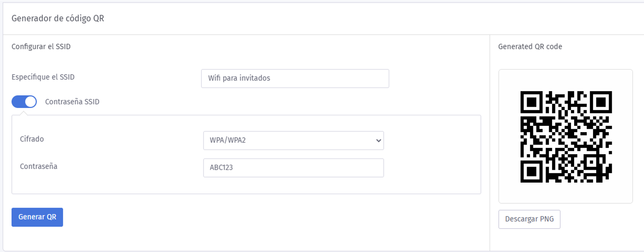Image resolution: width=644 pixels, height=252 pixels.
Task: Click the generated QR code image
Action: (x=566, y=136)
